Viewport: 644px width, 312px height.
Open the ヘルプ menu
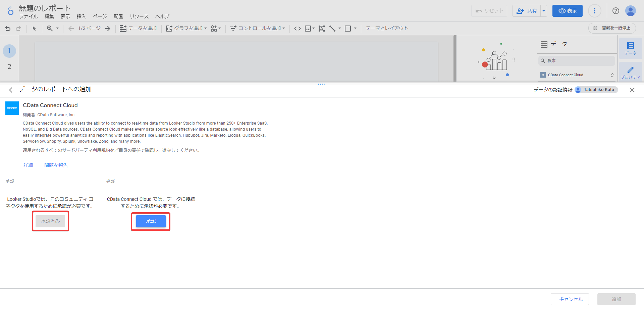(x=162, y=16)
